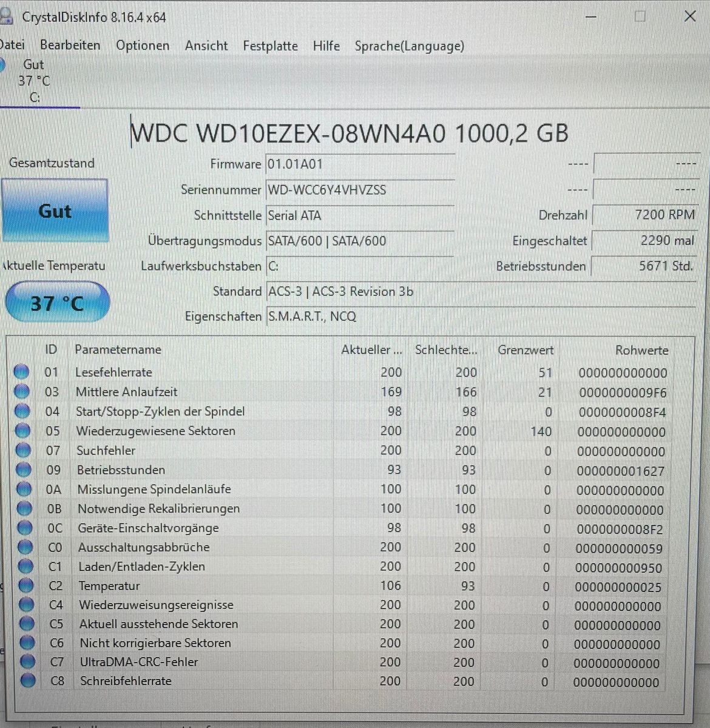The image size is (710, 728).
Task: Click the Gesamtzustand label
Action: pyautogui.click(x=52, y=163)
